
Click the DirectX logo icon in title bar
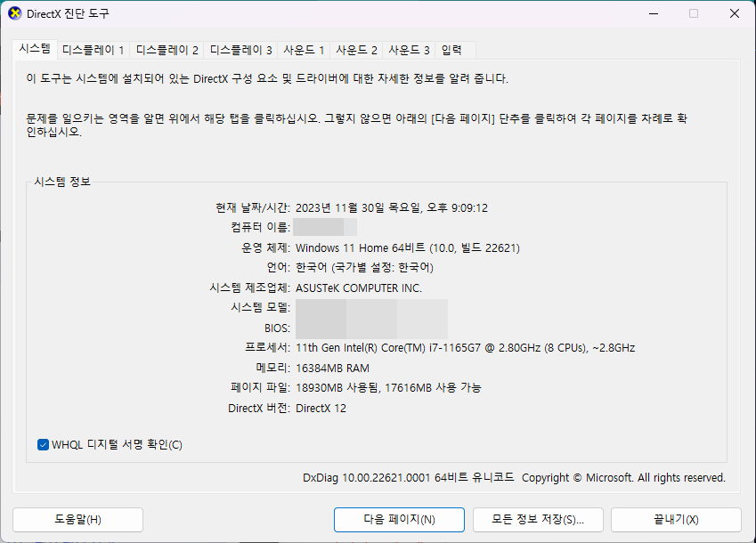pos(16,13)
